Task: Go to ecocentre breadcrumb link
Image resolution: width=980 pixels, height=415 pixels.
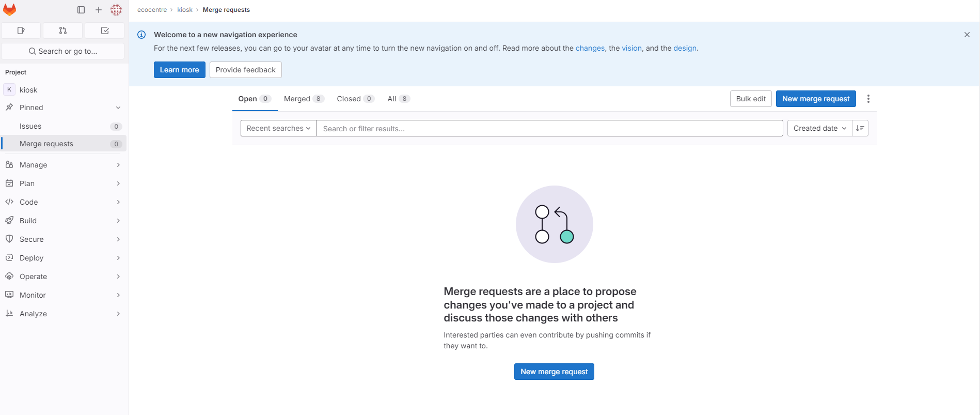Action: pyautogui.click(x=152, y=10)
